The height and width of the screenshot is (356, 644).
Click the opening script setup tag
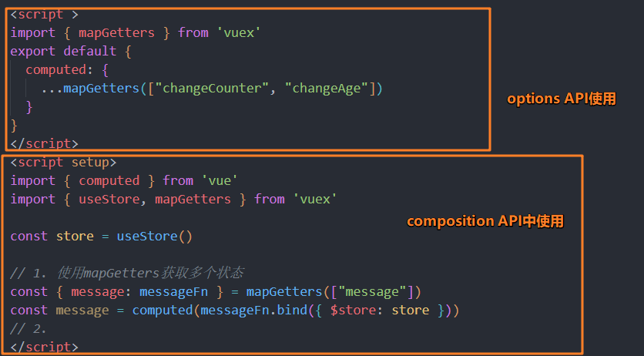(x=63, y=162)
